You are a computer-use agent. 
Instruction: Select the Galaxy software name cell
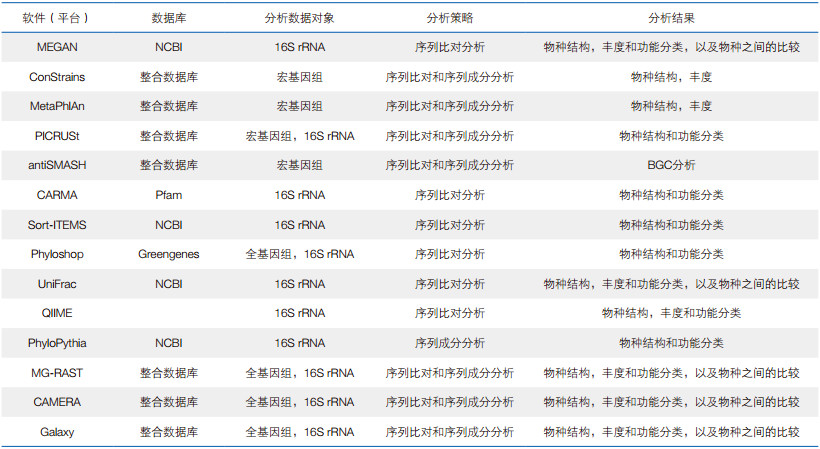[57, 432]
